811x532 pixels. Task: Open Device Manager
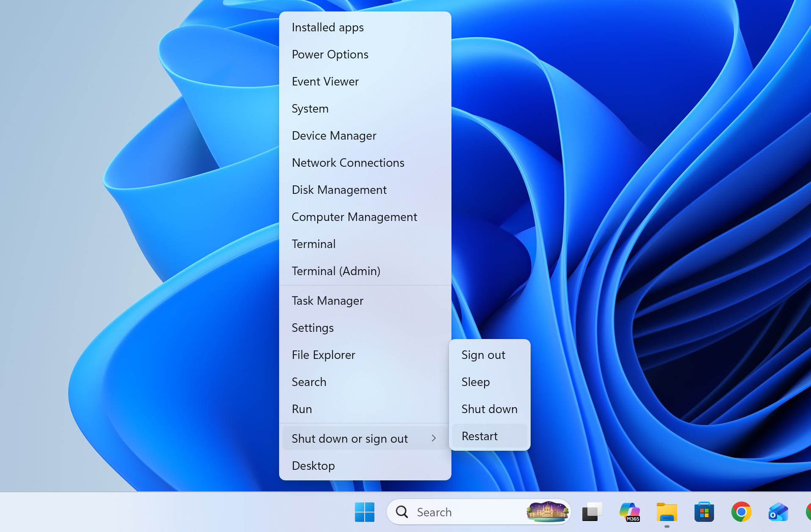click(x=334, y=135)
